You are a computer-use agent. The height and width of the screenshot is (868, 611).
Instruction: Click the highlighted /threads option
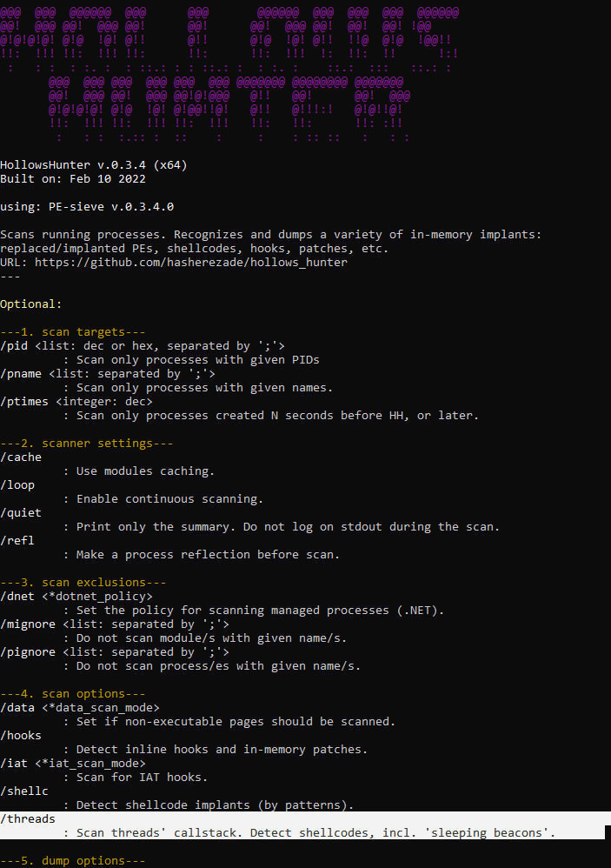pyautogui.click(x=28, y=818)
